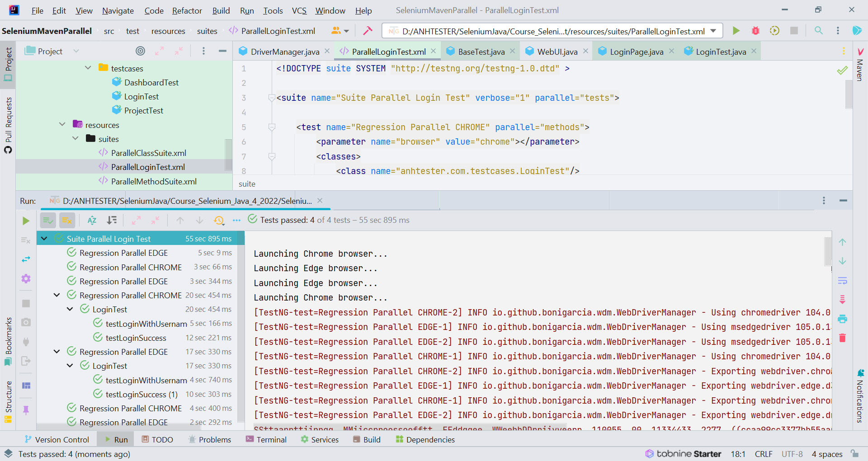868x461 pixels.
Task: Click the build hammer icon
Action: (x=368, y=31)
